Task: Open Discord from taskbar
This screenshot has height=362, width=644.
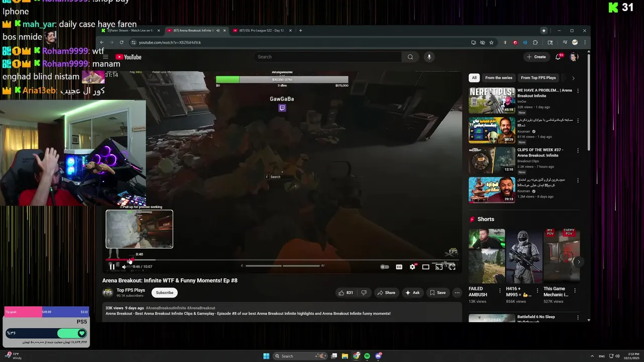Action: click(378, 356)
